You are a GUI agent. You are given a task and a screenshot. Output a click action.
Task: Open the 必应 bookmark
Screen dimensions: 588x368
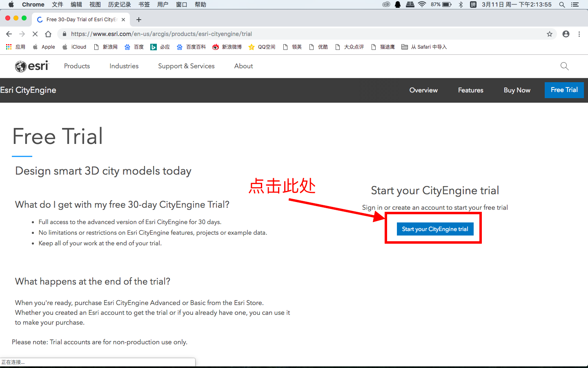point(160,47)
